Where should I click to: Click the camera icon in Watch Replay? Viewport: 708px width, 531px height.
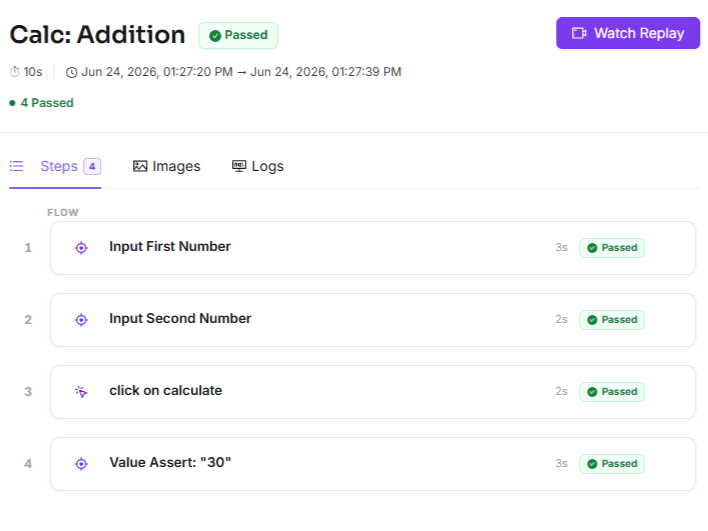tap(579, 33)
